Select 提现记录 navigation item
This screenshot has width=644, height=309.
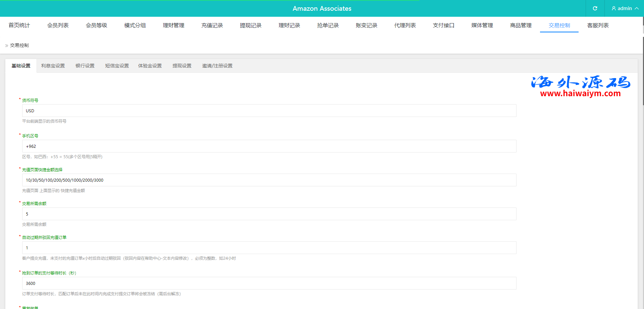pyautogui.click(x=251, y=25)
